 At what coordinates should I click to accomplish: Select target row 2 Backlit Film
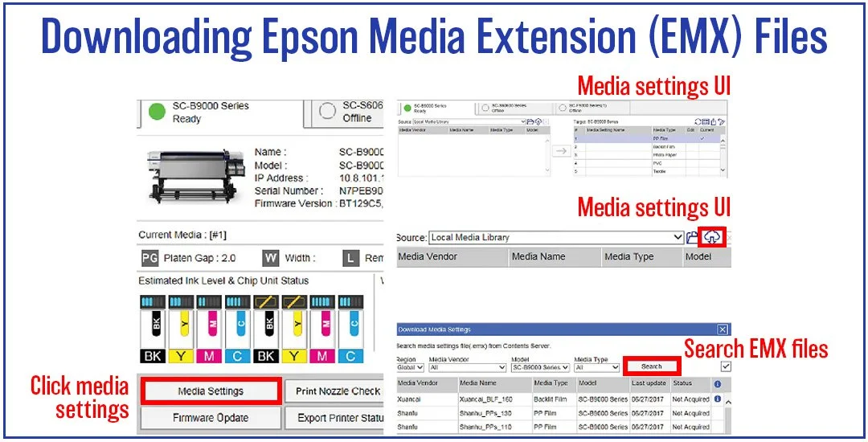tap(647, 146)
